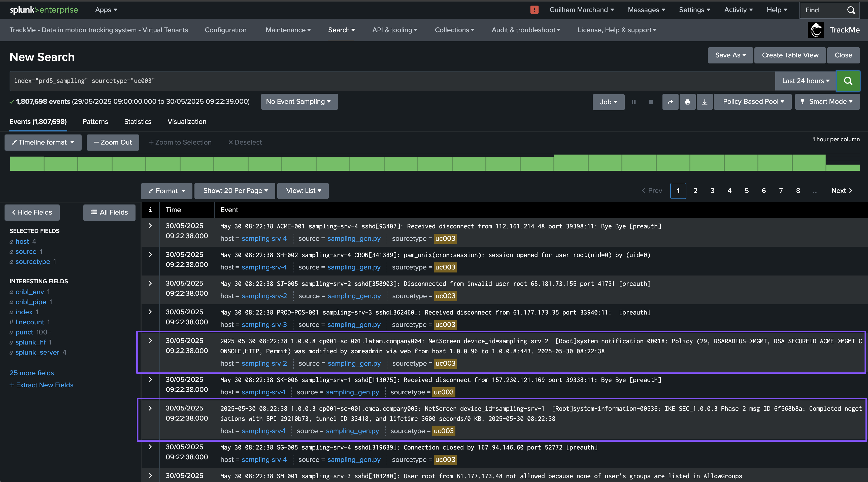The width and height of the screenshot is (868, 482).
Task: Click the Hide Fields button
Action: 32,212
